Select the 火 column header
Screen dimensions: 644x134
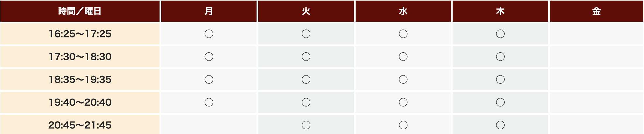[306, 11]
